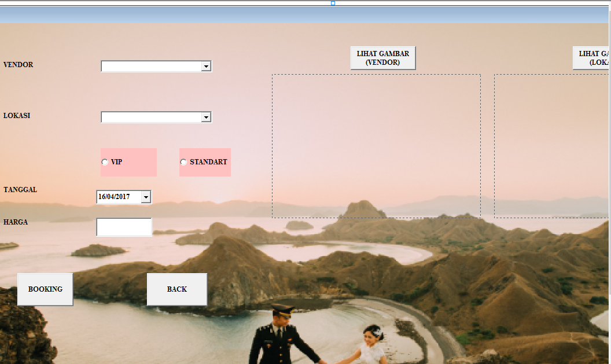Select the STANDART radio button
Viewport: 611px width, 364px height.
click(183, 162)
